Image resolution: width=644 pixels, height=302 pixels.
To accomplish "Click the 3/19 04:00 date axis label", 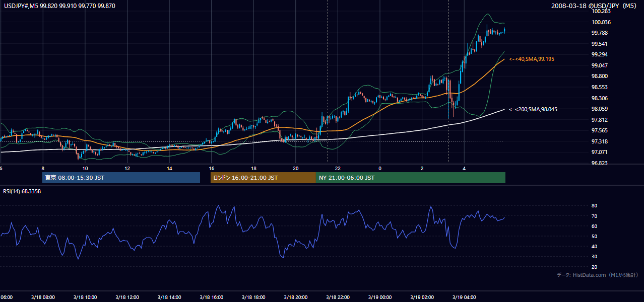I will [x=464, y=297].
